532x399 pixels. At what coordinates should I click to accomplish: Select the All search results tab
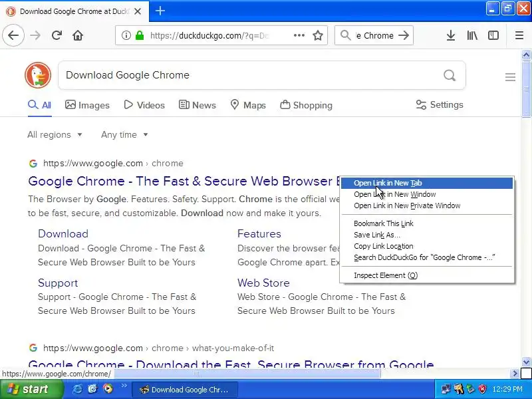[39, 105]
